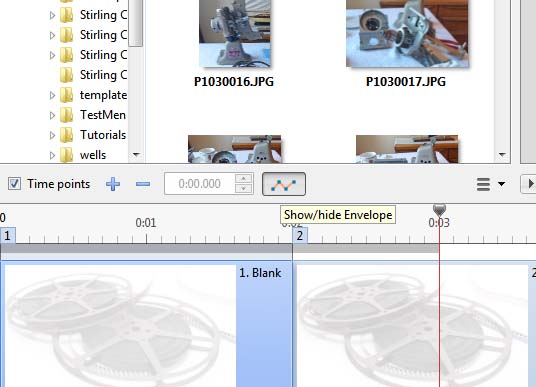This screenshot has height=387, width=536.
Task: Click the Show/hide Envelope button
Action: click(284, 184)
